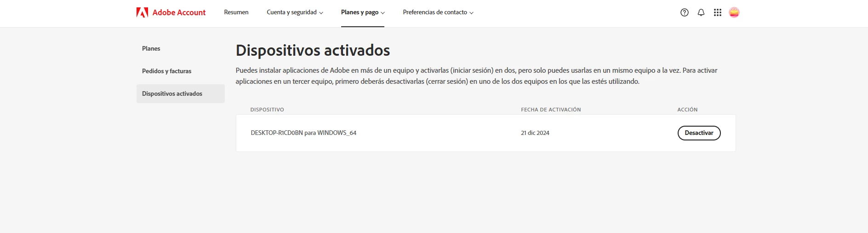Expand the Preferencias de contacto menu
The width and height of the screenshot is (868, 233).
click(438, 12)
